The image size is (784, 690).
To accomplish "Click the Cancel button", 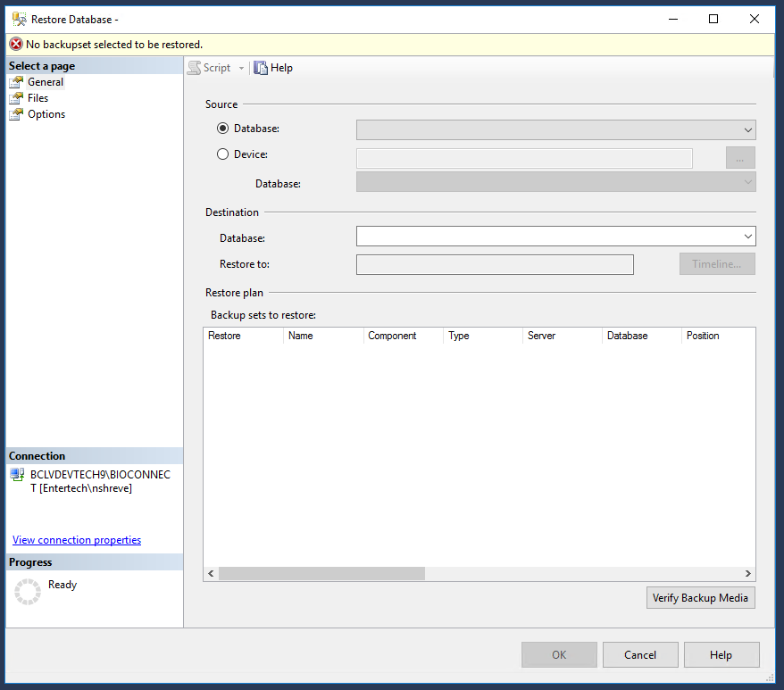I will pyautogui.click(x=640, y=654).
